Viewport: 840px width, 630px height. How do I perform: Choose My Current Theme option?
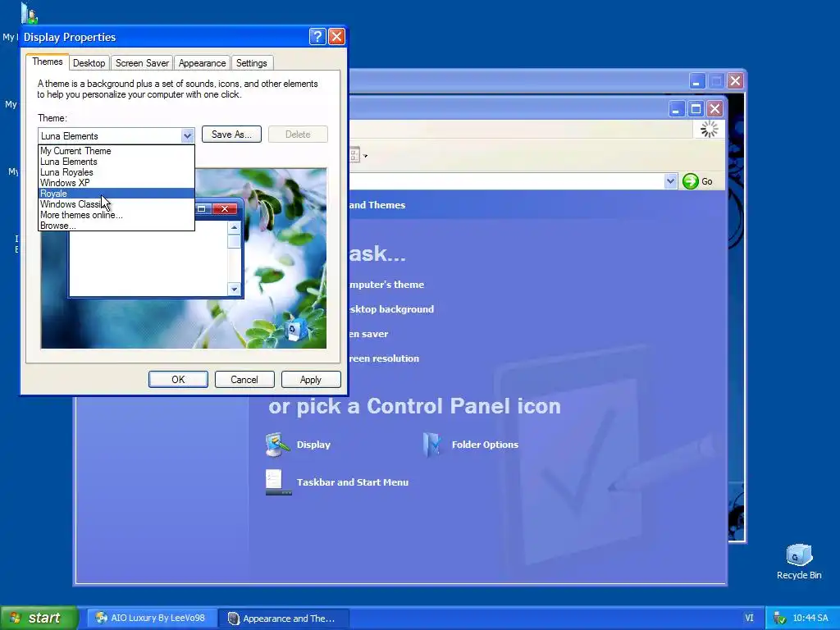point(116,151)
